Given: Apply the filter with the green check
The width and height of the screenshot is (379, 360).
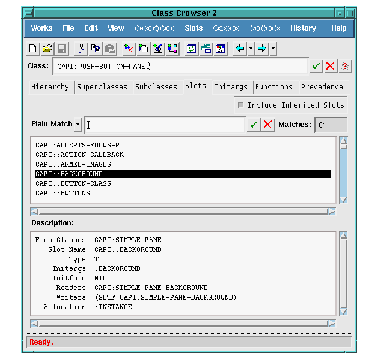Looking at the screenshot, I should click(254, 125).
